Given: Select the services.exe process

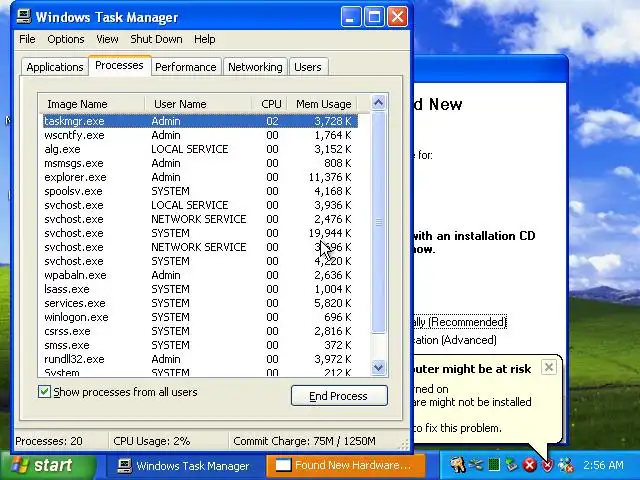Looking at the screenshot, I should (200, 303).
